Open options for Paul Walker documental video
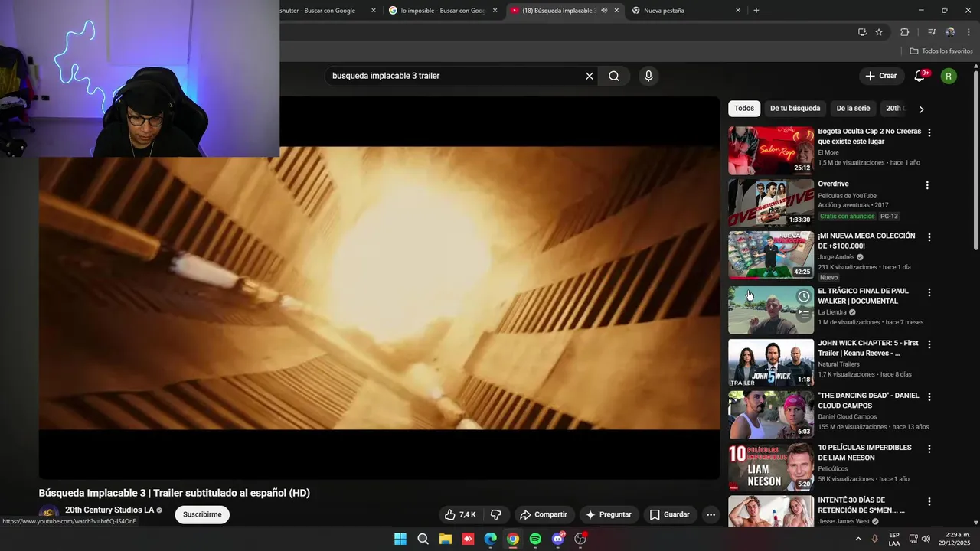980x551 pixels. click(929, 292)
